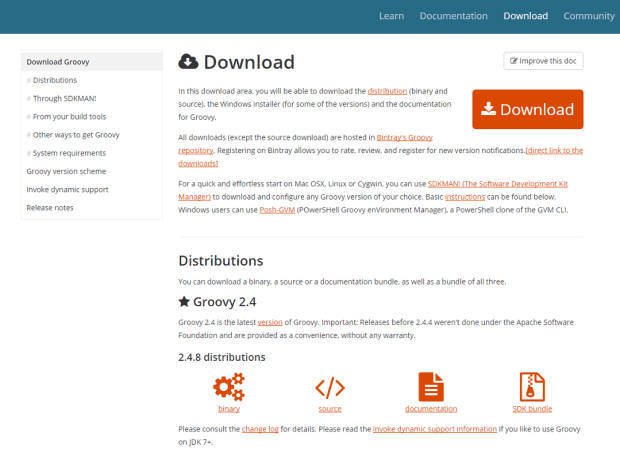The image size is (620, 452).
Task: Click the cloud download icon beside the Download heading
Action: tap(188, 62)
